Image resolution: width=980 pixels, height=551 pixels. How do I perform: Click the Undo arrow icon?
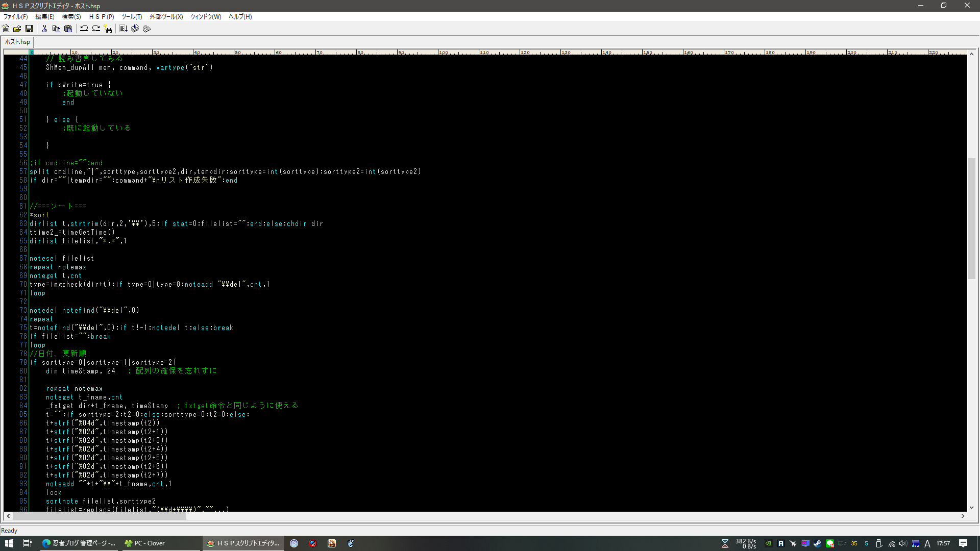pyautogui.click(x=84, y=29)
